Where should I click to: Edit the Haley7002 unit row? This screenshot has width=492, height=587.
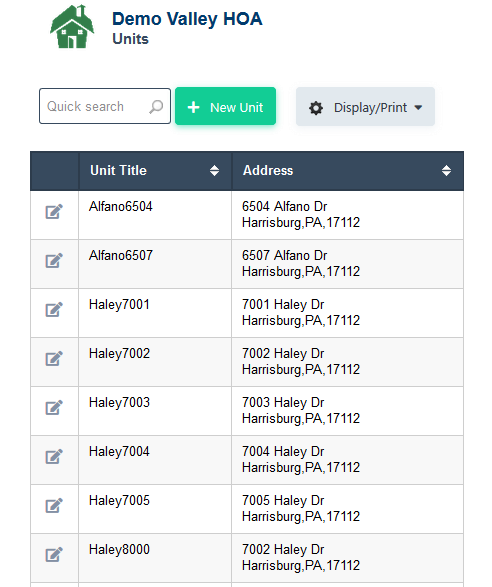point(54,359)
